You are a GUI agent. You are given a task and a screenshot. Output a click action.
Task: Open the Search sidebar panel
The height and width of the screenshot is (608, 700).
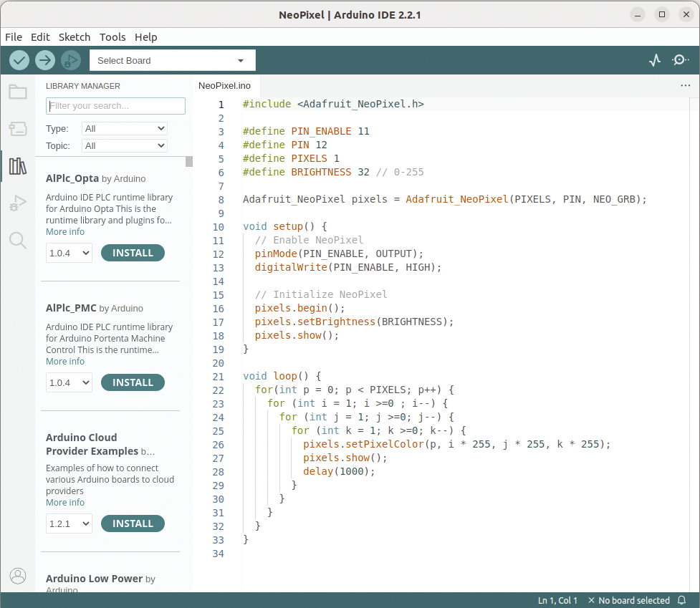coord(18,240)
